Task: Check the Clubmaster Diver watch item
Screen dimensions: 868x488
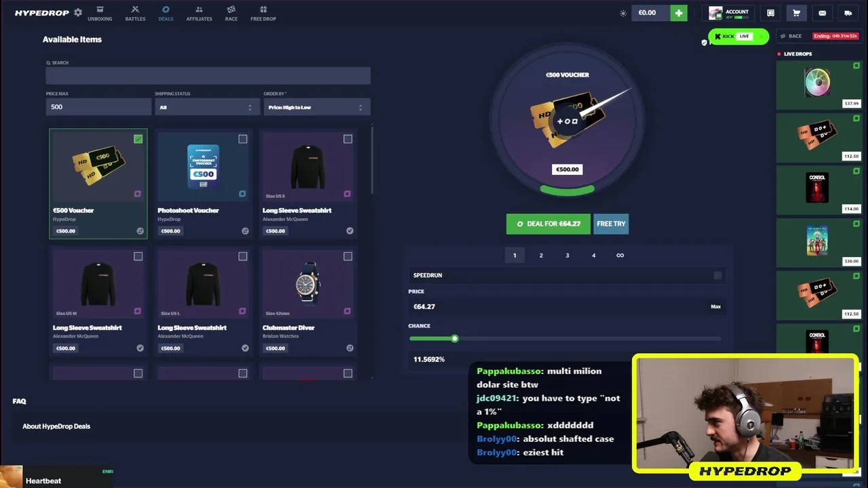Action: 348,256
